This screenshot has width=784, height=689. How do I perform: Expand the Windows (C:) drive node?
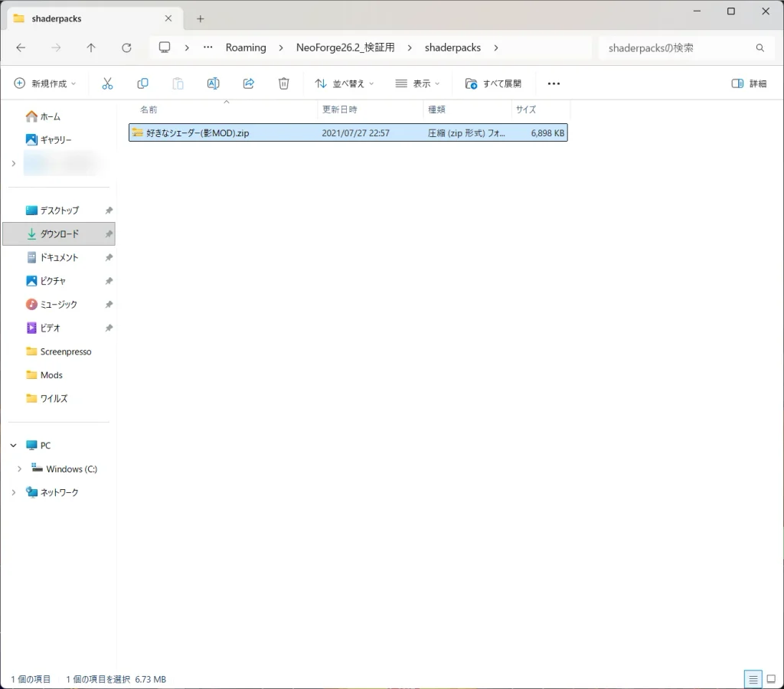click(x=19, y=469)
